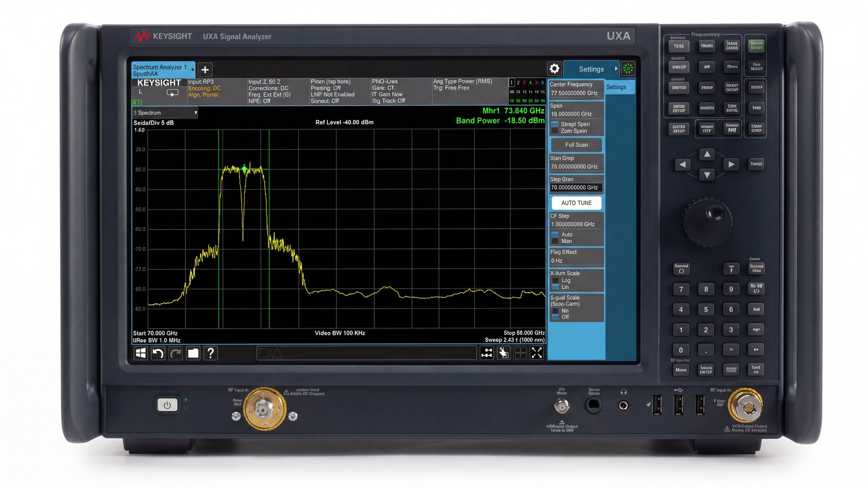Click the Windows start icon on screen toolbar

141,353
